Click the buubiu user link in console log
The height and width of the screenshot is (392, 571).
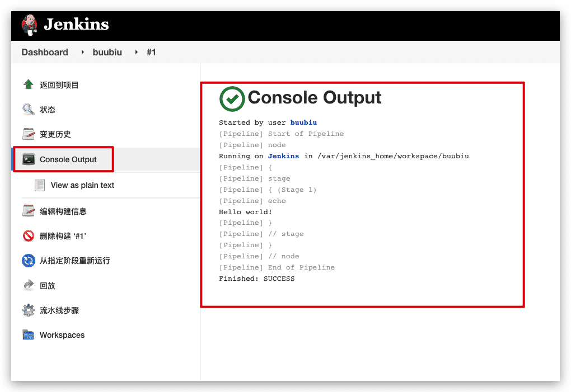click(x=303, y=122)
